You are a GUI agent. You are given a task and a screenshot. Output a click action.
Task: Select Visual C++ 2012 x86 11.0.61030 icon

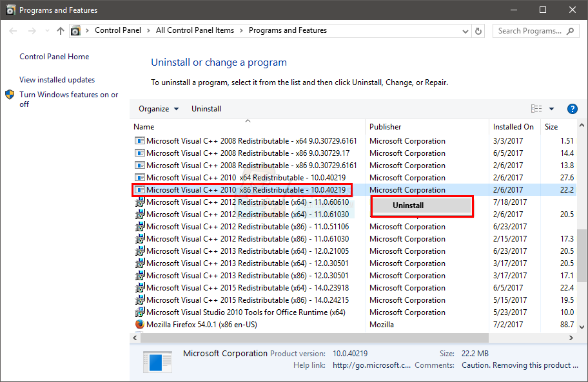(140, 239)
